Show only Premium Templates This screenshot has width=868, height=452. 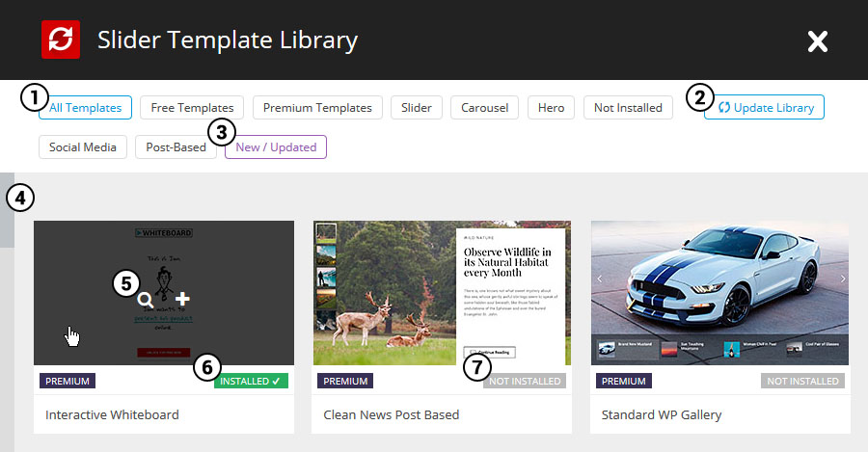coord(317,108)
